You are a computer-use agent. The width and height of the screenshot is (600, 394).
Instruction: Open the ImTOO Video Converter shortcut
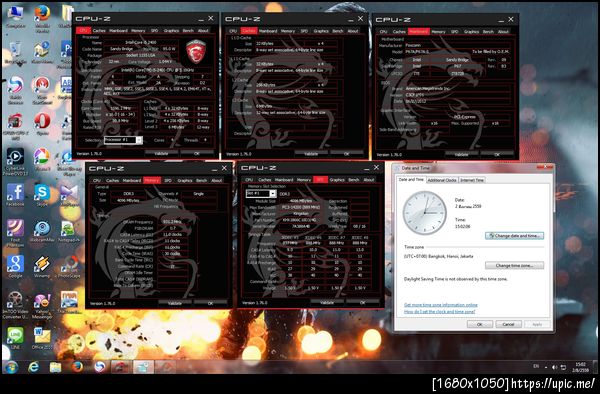(15, 305)
